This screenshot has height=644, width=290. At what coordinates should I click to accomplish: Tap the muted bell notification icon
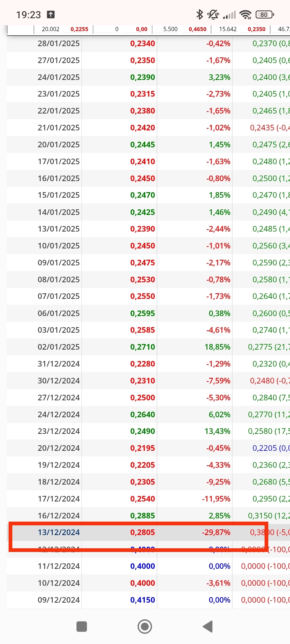tap(213, 14)
